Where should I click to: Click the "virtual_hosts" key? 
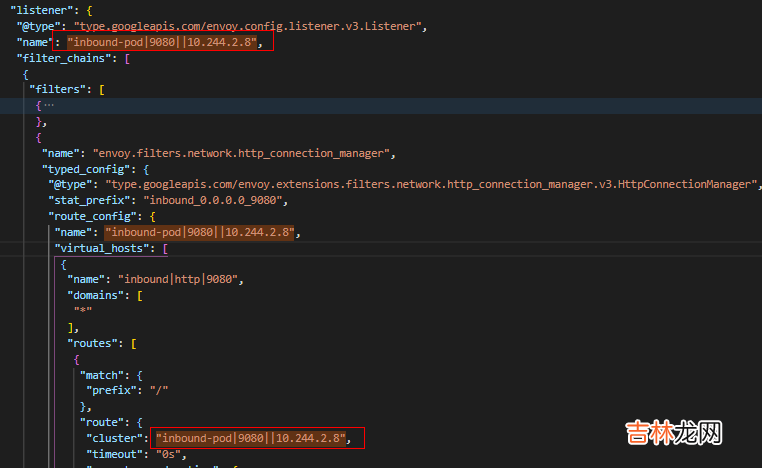coord(100,248)
